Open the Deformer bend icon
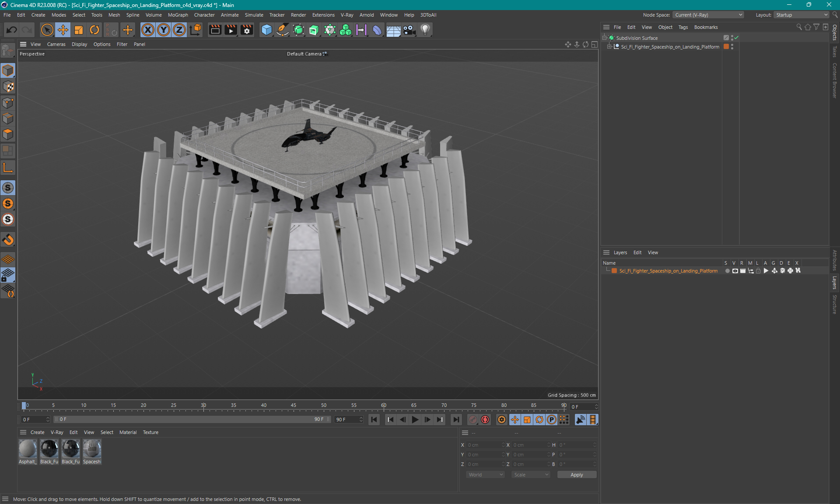Screen dimensions: 840x504 tap(377, 30)
